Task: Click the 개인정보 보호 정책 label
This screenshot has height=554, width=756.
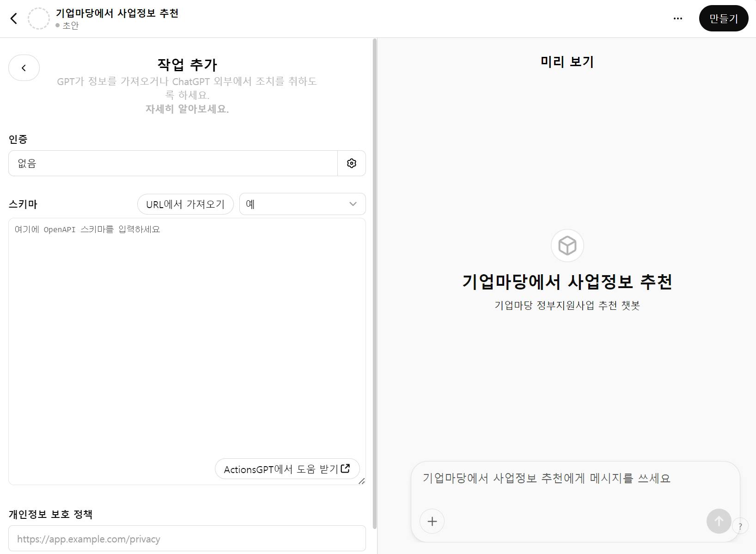Action: 51,514
